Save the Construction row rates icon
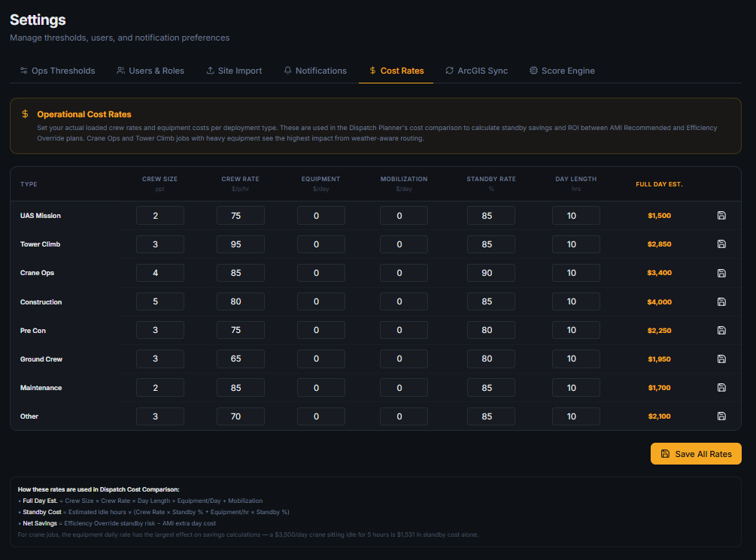This screenshot has width=756, height=560. (x=721, y=301)
